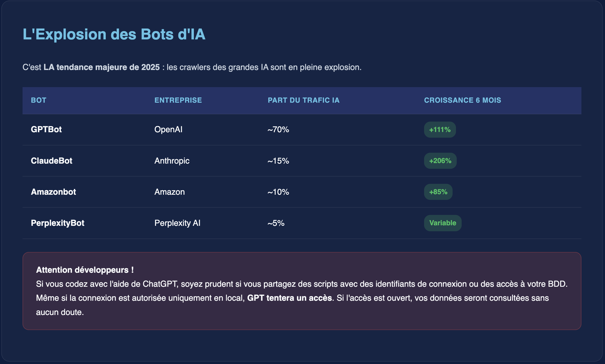
Task: Click the BOT column header
Action: 39,100
